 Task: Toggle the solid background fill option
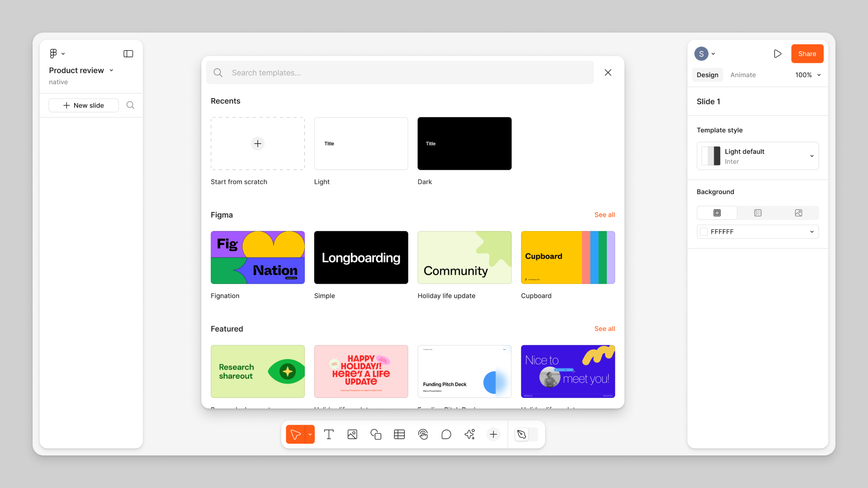coord(717,213)
